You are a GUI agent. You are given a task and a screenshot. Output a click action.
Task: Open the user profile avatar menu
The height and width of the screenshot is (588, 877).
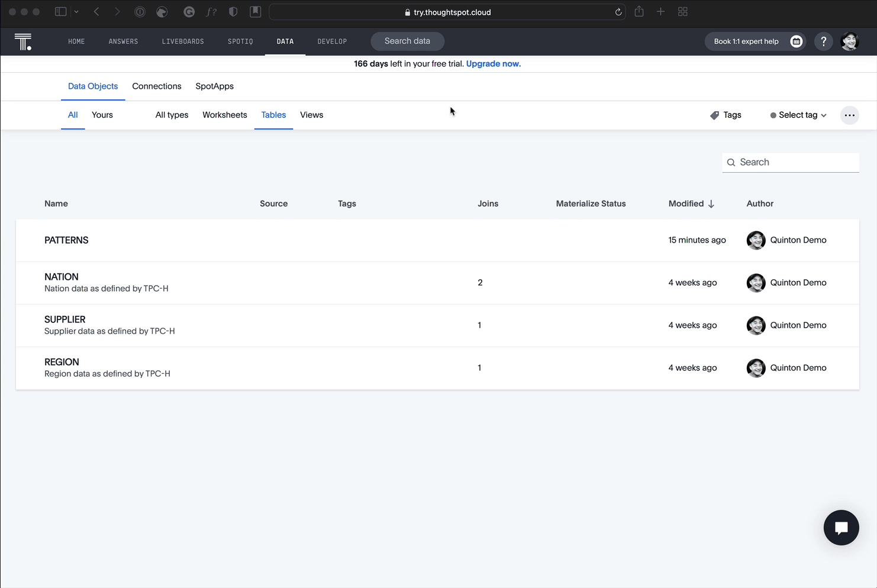[849, 41]
